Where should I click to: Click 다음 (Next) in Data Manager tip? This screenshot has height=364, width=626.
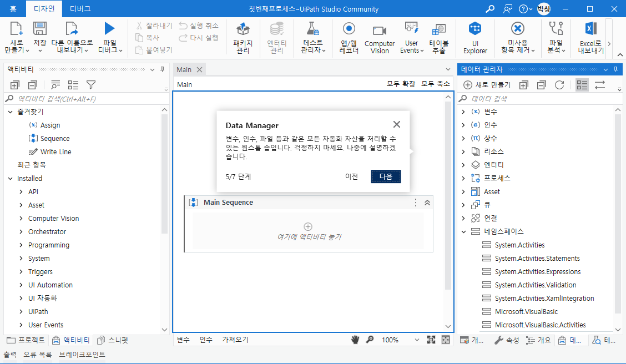[386, 176]
